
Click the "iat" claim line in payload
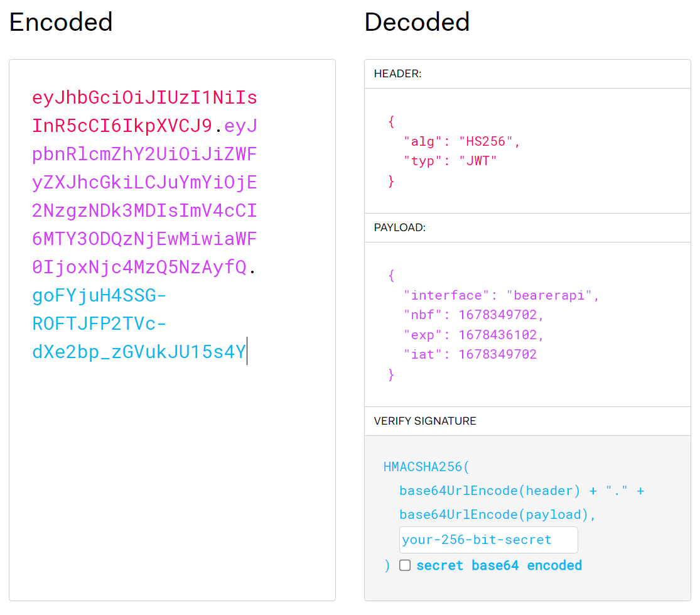coord(470,354)
